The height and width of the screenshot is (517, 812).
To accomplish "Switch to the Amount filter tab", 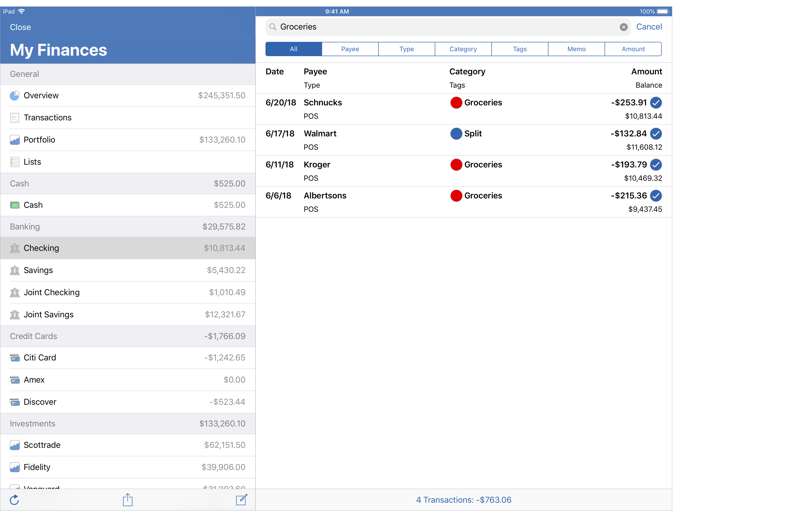I will click(x=633, y=49).
